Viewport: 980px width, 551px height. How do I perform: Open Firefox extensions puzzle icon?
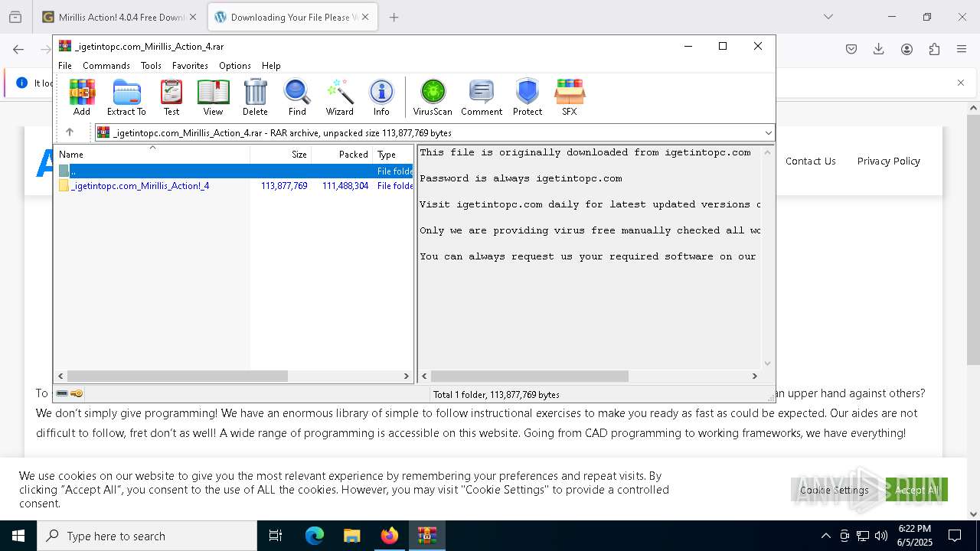pos(934,49)
